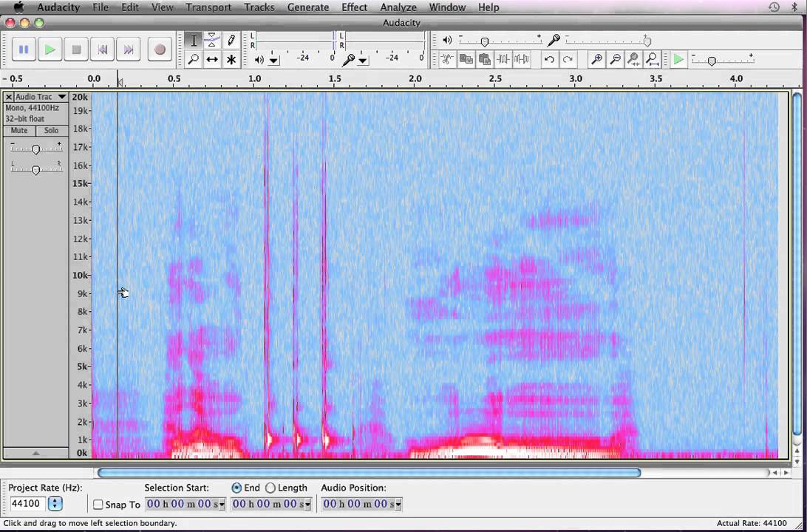Click the track pan slider knob
The height and width of the screenshot is (532, 807).
click(35, 170)
